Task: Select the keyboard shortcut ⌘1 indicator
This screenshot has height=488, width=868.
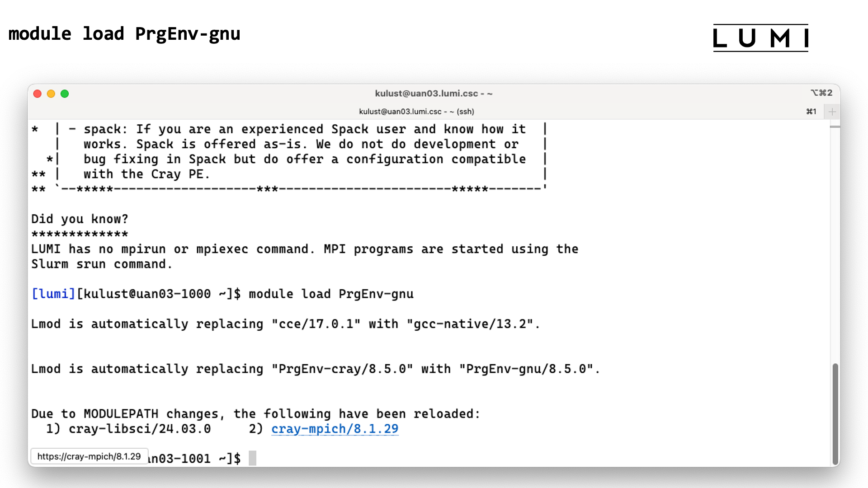Action: (x=812, y=111)
